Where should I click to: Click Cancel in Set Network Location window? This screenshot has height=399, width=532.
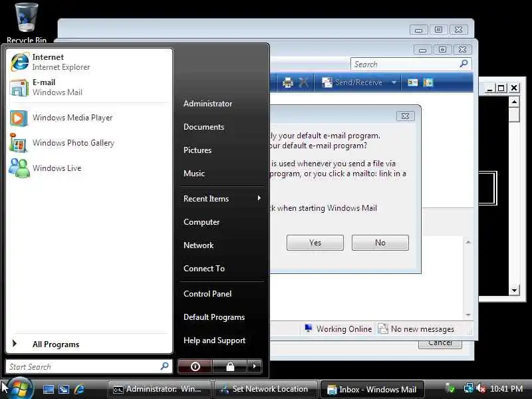click(440, 344)
